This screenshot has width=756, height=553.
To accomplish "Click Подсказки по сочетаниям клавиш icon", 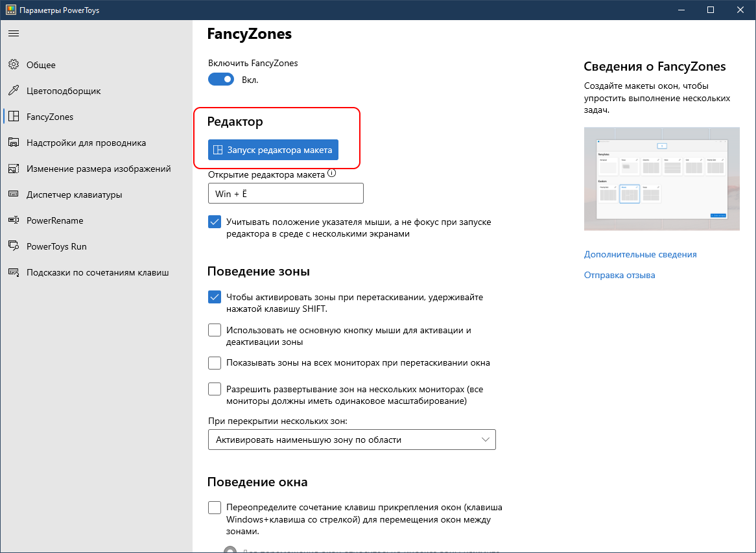I will [x=14, y=272].
